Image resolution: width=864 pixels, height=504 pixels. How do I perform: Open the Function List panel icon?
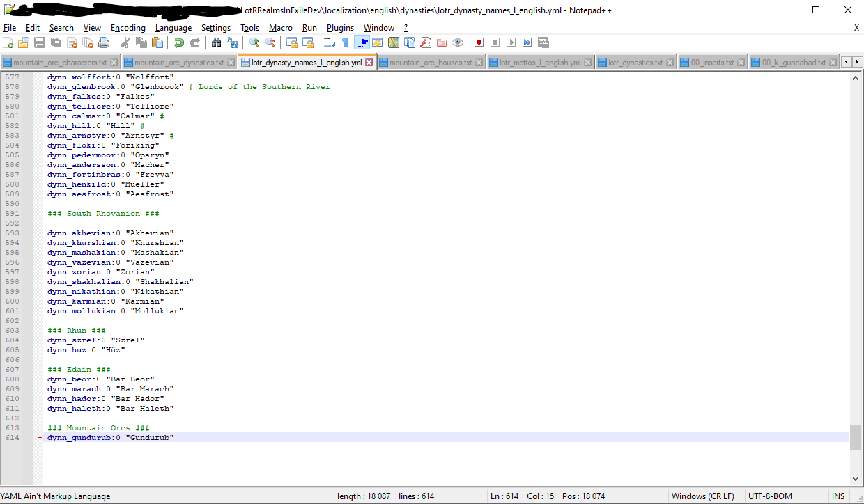pos(426,42)
